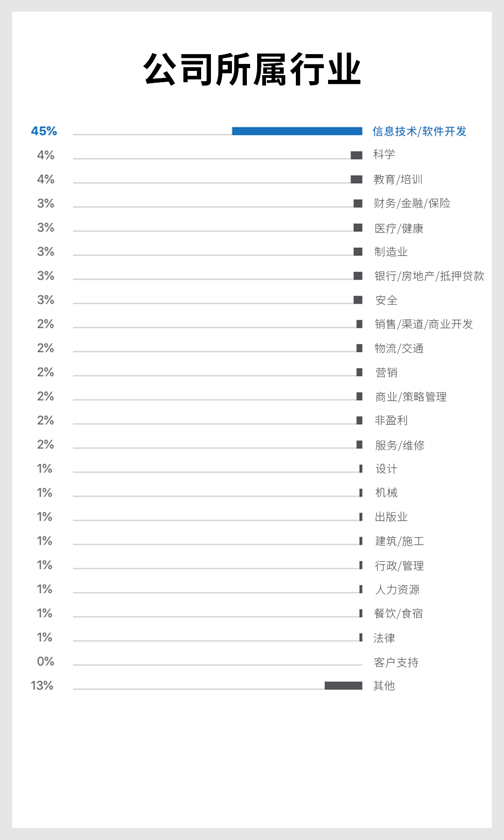Click the 信息技术/软件开发 label
The height and width of the screenshot is (840, 504).
click(420, 131)
